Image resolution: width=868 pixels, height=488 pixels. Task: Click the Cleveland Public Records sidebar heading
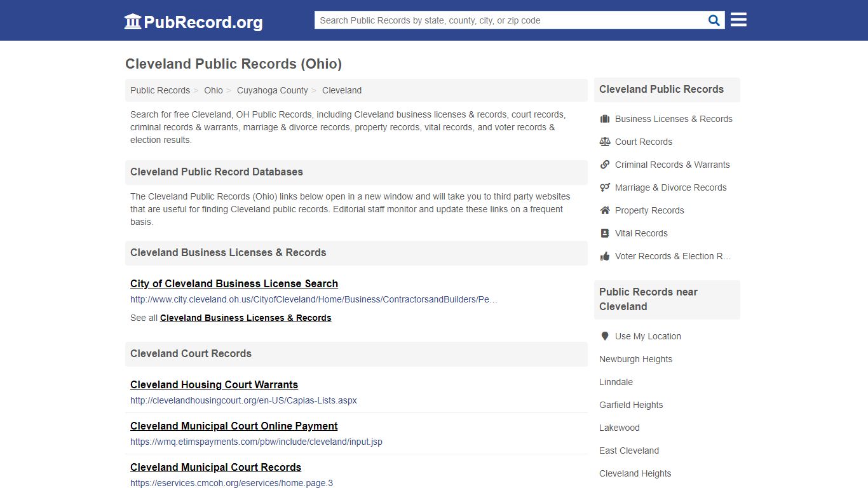pyautogui.click(x=661, y=89)
